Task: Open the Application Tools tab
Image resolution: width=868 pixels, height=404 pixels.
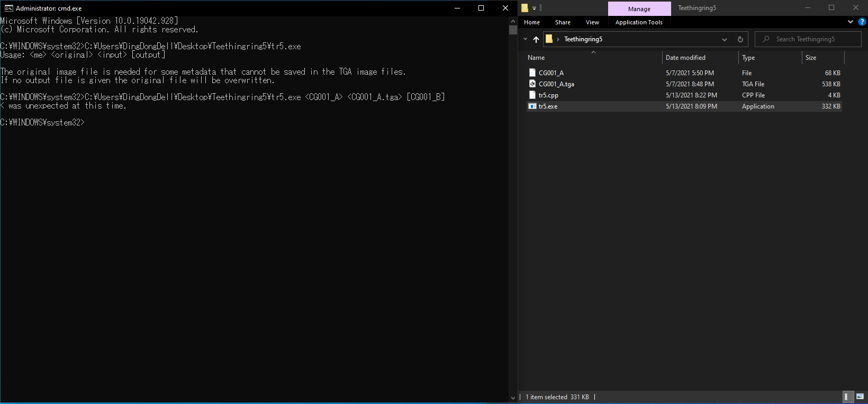Action: tap(639, 22)
